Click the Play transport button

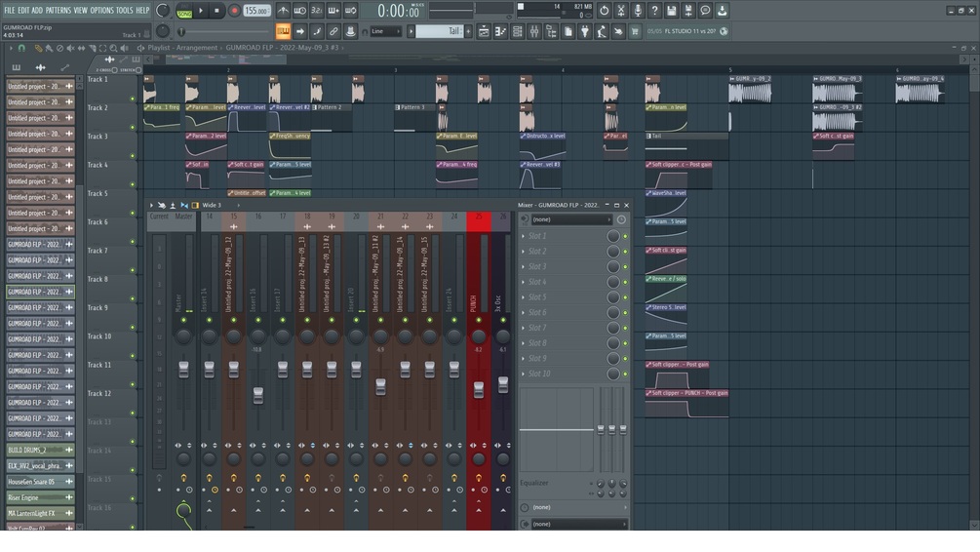coord(201,11)
